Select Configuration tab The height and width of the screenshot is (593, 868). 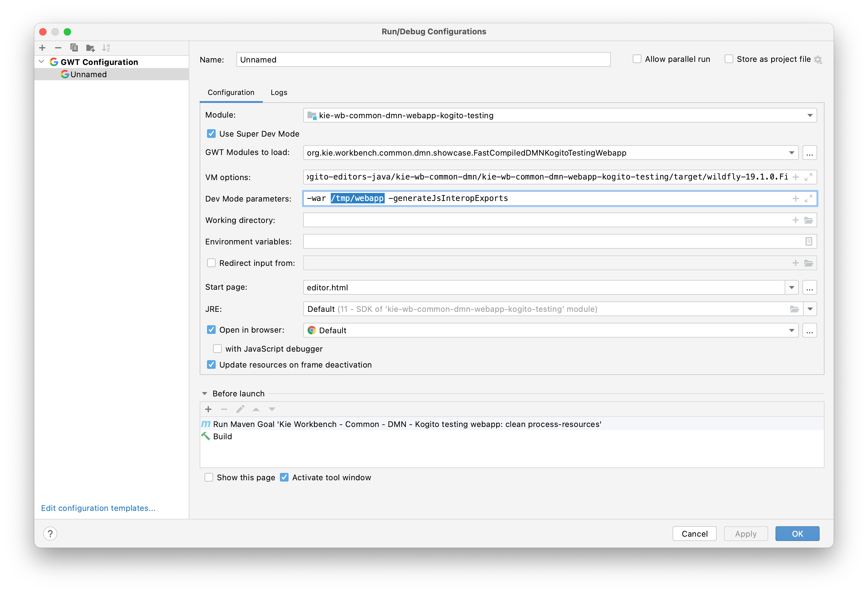point(232,92)
